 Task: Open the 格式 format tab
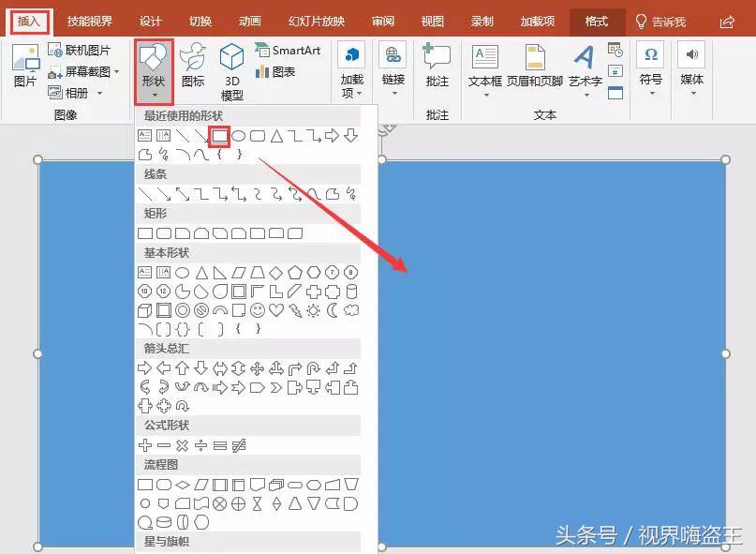pyautogui.click(x=596, y=22)
